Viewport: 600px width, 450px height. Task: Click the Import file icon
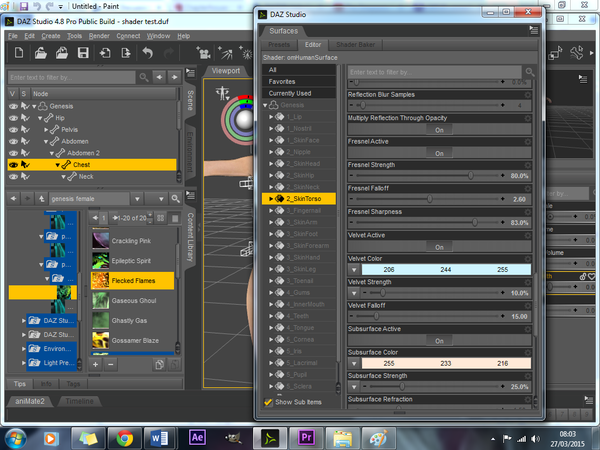click(x=104, y=52)
